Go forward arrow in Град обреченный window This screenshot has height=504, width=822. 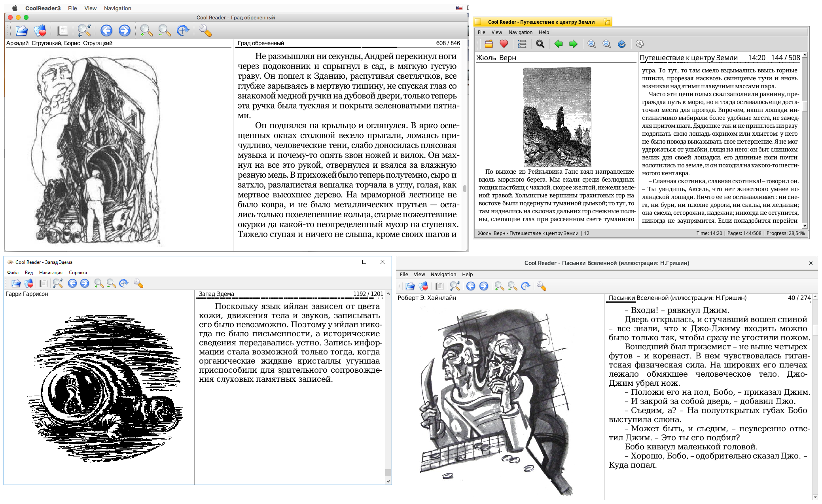click(x=125, y=30)
